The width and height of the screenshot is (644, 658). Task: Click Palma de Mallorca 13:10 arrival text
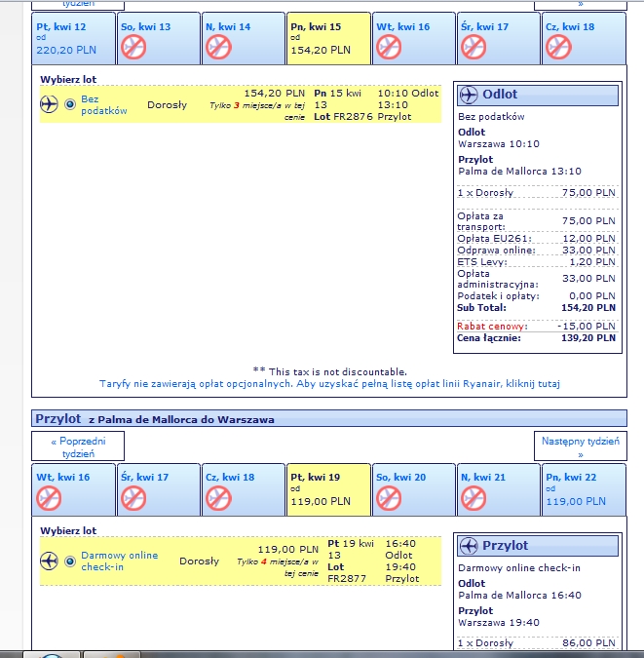pyautogui.click(x=519, y=172)
